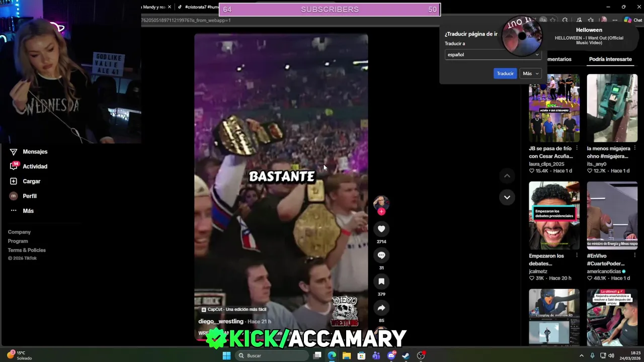Open the Empezaron los debates video thumbnail

[554, 215]
